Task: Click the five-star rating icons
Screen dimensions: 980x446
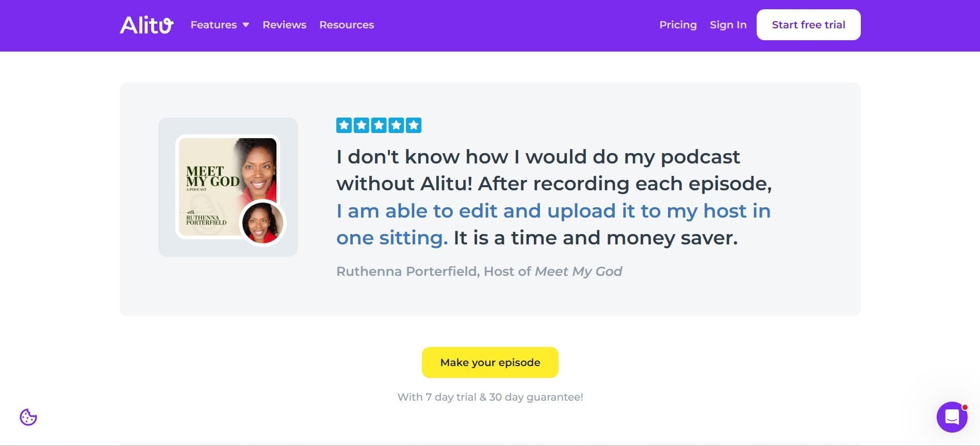Action: point(379,125)
